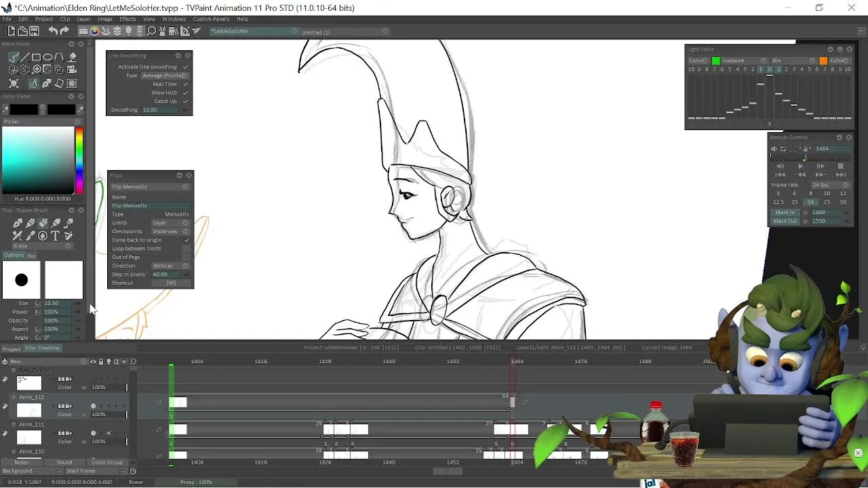Click the Mark Out button

[785, 221]
